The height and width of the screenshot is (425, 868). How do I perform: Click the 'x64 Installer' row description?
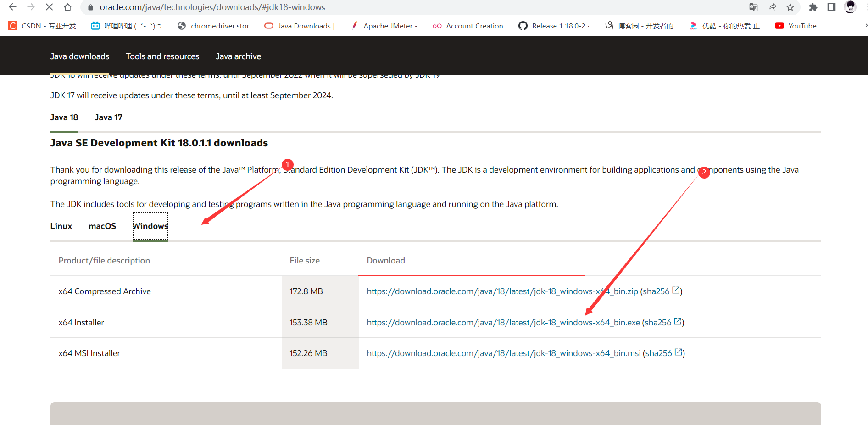click(x=81, y=323)
